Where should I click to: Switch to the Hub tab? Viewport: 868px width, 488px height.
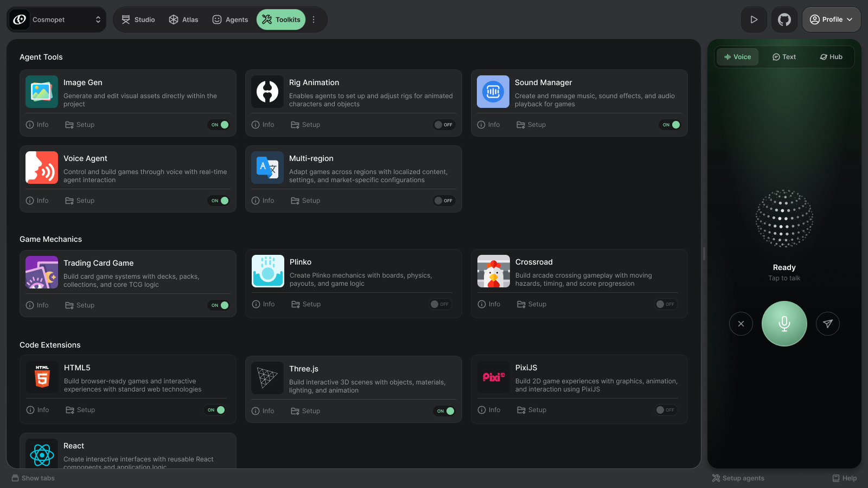(x=831, y=57)
